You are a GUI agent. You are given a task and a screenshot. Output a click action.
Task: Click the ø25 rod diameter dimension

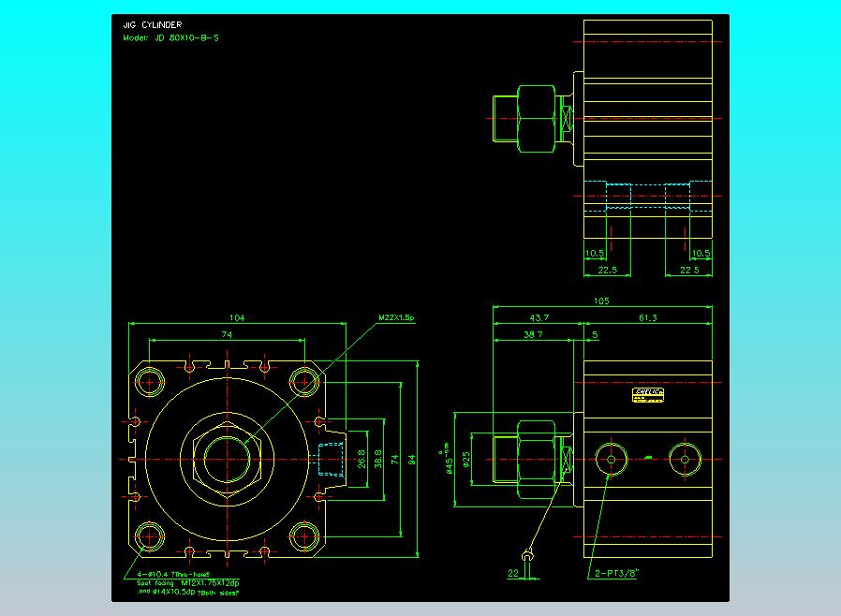466,460
